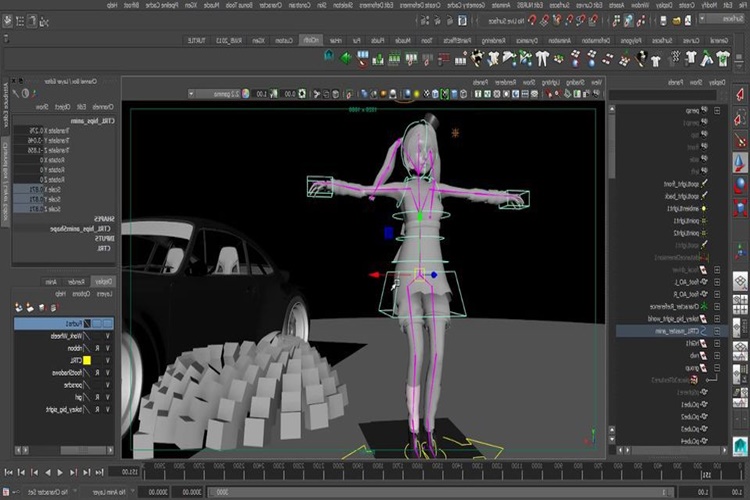750x500 pixels.
Task: Collapse the group node in the Outliner
Action: [x=717, y=367]
